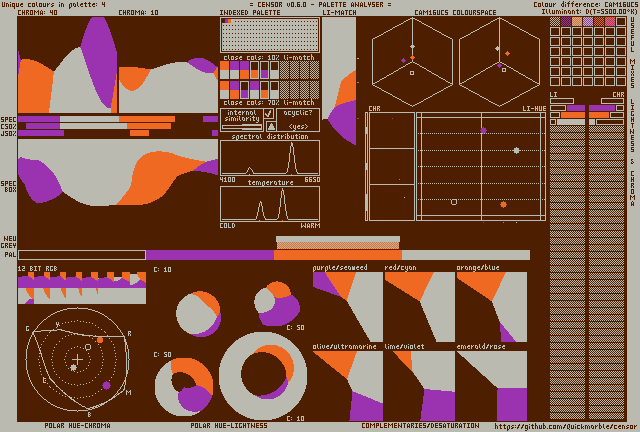
Task: Click the purple LI lightness bar
Action: (x=576, y=108)
